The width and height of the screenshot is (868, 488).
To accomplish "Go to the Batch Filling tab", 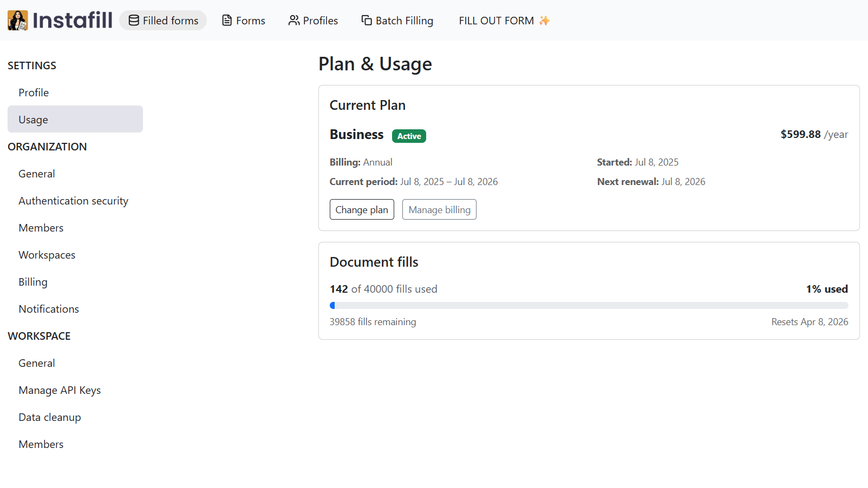I will point(404,21).
